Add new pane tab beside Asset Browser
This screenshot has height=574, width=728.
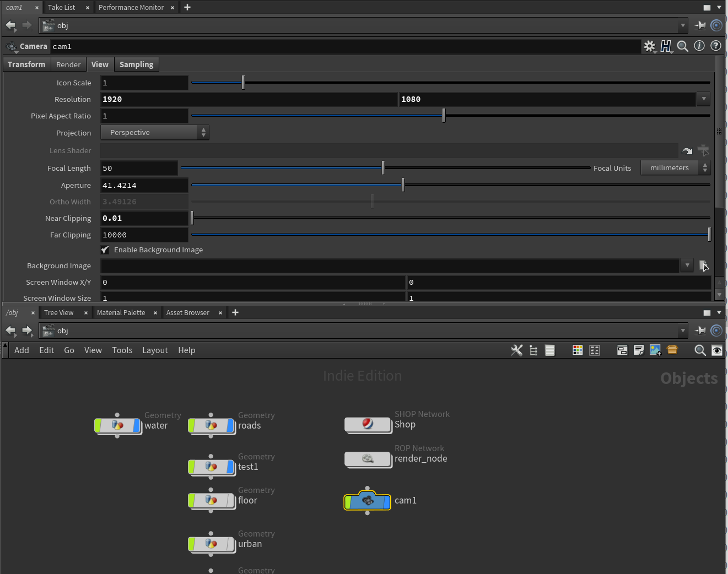tap(235, 312)
